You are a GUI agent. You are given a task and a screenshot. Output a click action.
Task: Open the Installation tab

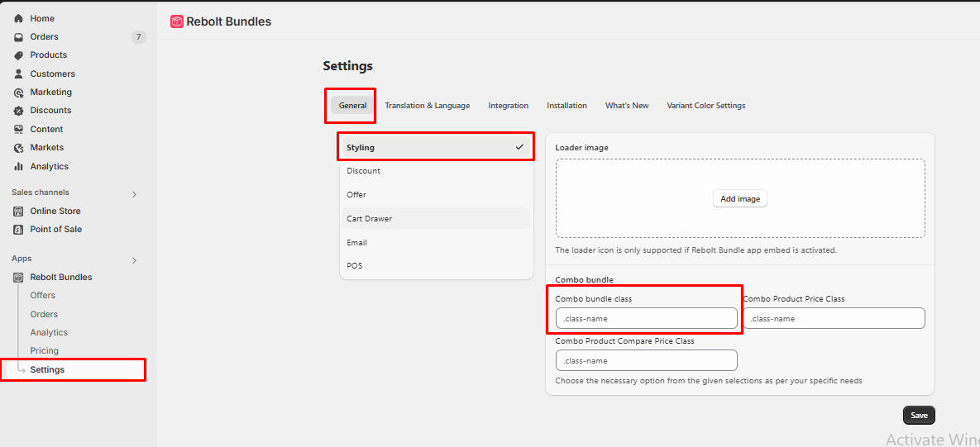(566, 106)
